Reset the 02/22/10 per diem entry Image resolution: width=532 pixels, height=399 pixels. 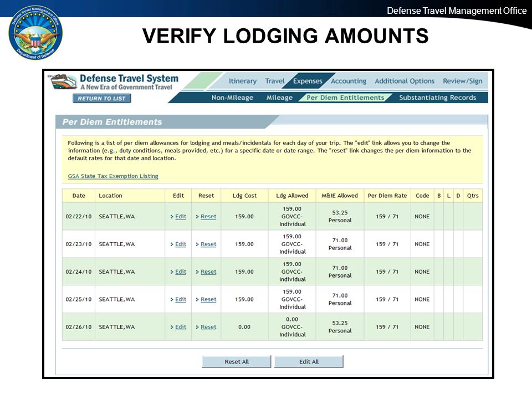click(208, 217)
